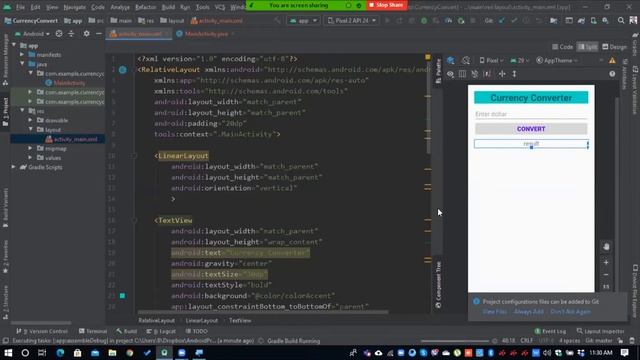This screenshot has width=640, height=360.
Task: Click the pan hand icon in preview
Action: 606,247
